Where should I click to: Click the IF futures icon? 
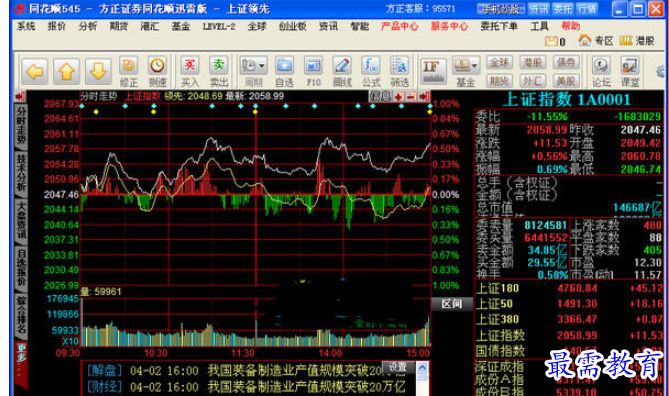point(433,71)
